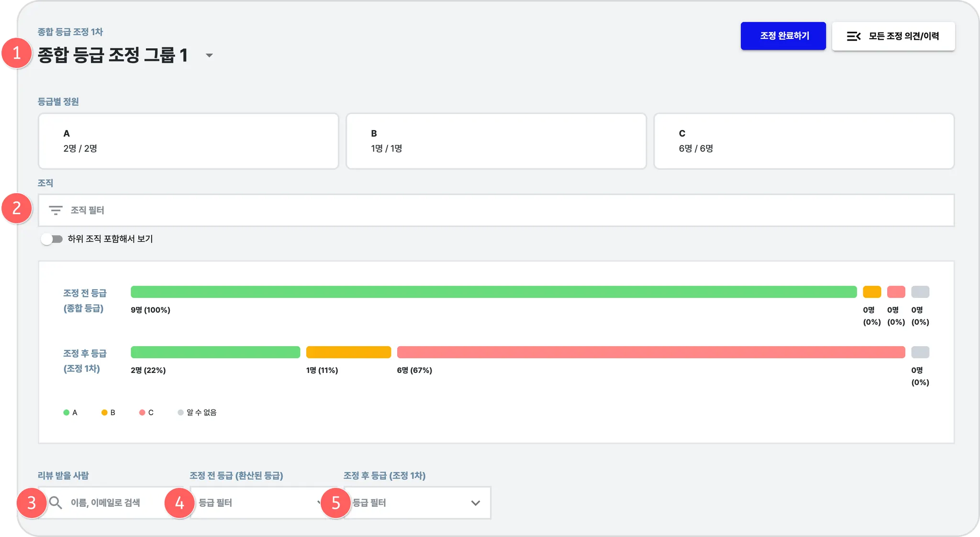Click the search magnifier icon
The width and height of the screenshot is (980, 537).
click(56, 503)
